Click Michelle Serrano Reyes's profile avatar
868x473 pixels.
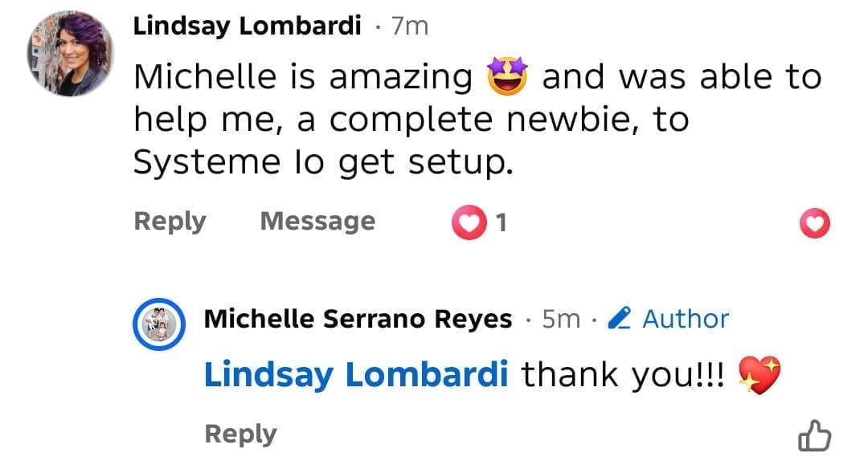click(x=160, y=324)
